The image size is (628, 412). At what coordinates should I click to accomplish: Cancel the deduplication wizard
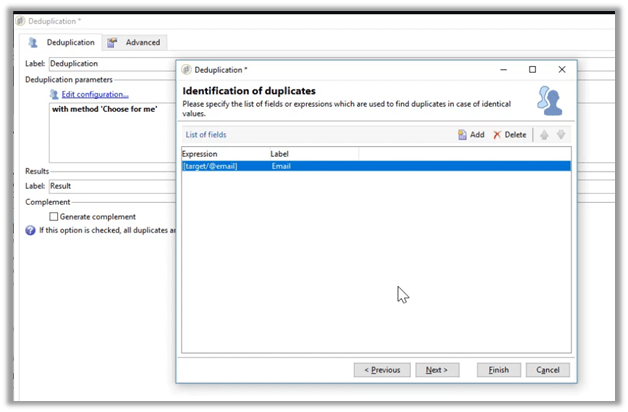[547, 370]
